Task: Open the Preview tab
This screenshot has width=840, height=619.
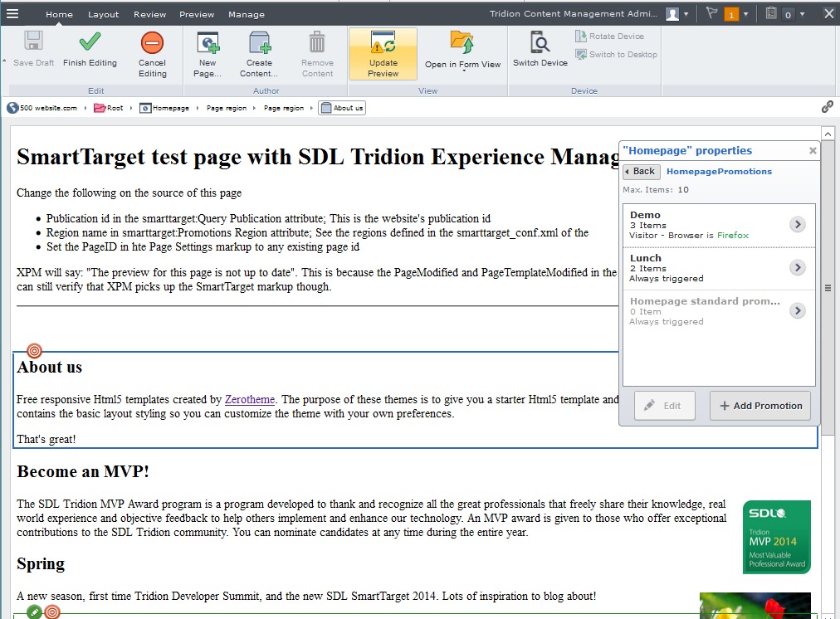Action: (x=197, y=14)
